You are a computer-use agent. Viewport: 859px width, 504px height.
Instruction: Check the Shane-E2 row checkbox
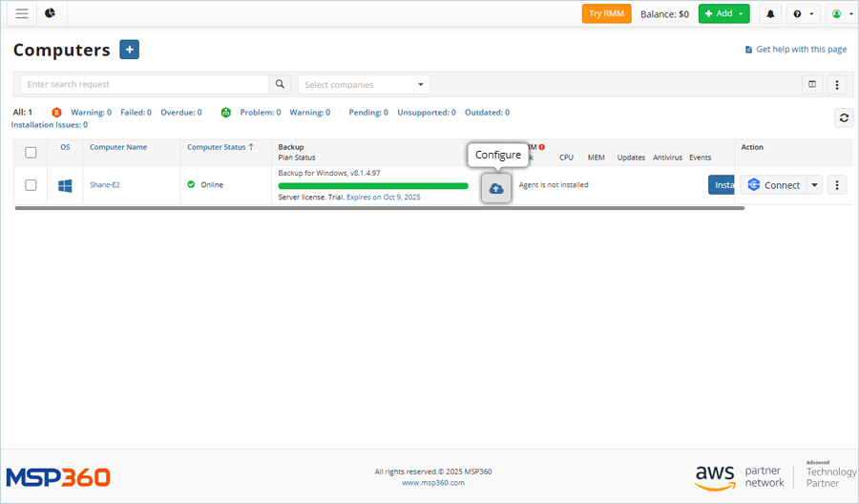tap(31, 185)
